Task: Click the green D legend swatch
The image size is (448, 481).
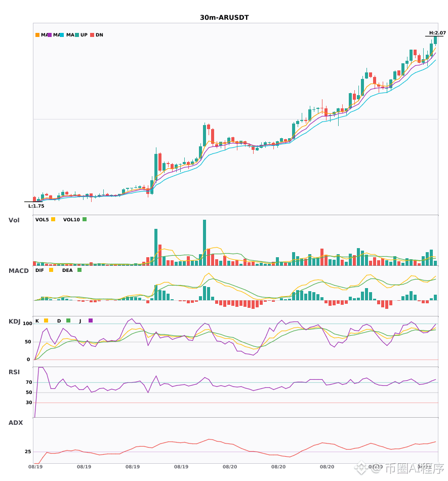Action: point(68,320)
